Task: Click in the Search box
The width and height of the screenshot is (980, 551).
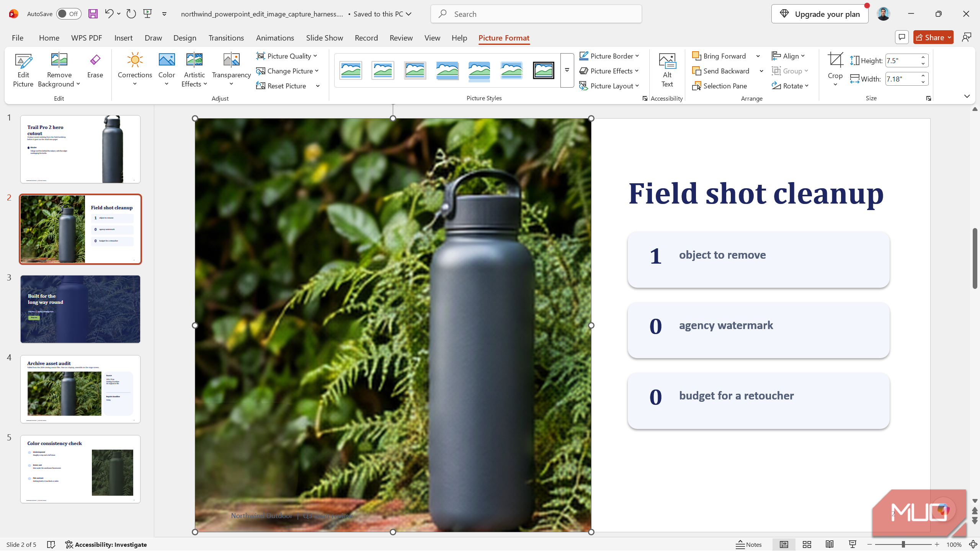Action: pos(536,14)
